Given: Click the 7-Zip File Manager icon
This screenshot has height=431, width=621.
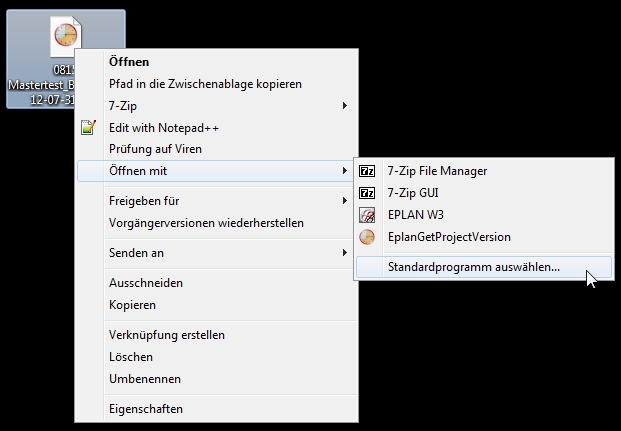Looking at the screenshot, I should [367, 172].
